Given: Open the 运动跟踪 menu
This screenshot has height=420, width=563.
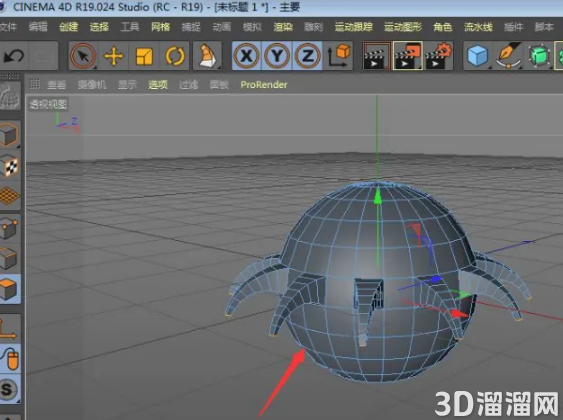Looking at the screenshot, I should pyautogui.click(x=353, y=27).
